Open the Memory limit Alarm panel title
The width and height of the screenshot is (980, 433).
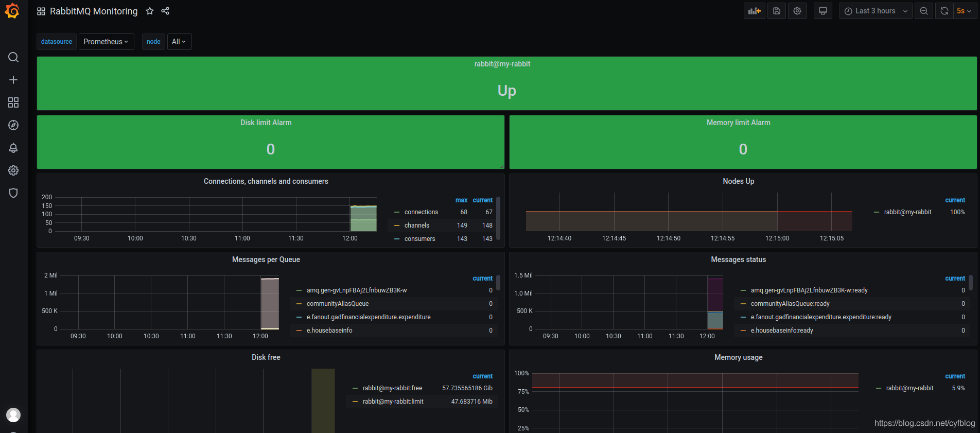pyautogui.click(x=739, y=123)
